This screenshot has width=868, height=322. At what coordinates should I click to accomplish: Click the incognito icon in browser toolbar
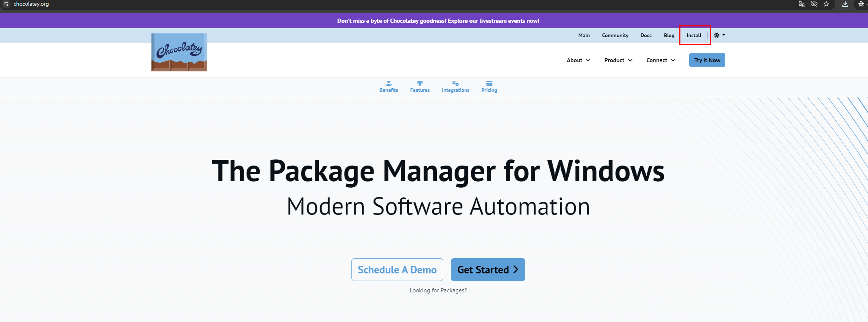(x=861, y=4)
